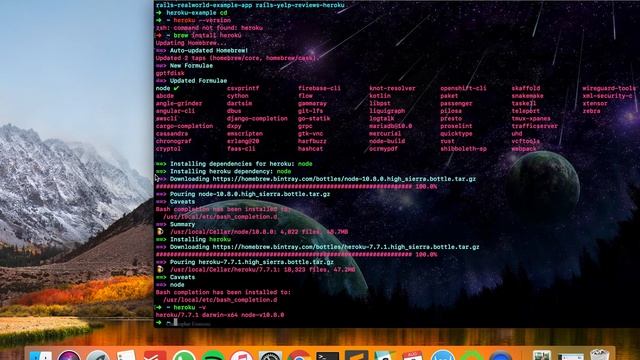Open Finder from the Dock
640x360 pixels.
click(41, 356)
